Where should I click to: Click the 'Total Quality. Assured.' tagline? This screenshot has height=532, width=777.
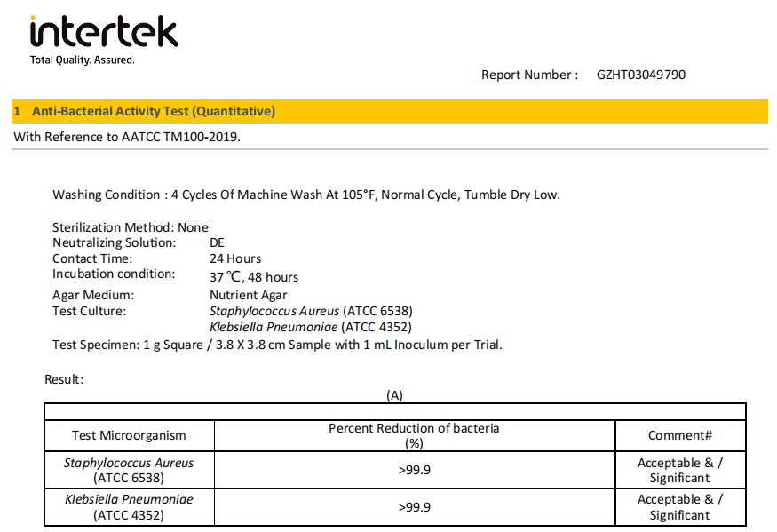click(83, 60)
